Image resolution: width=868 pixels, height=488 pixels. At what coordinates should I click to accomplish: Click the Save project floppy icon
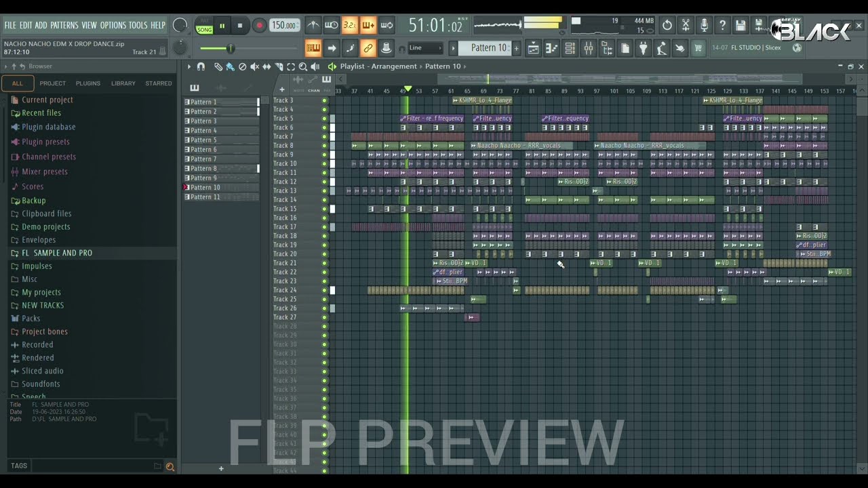tap(741, 25)
